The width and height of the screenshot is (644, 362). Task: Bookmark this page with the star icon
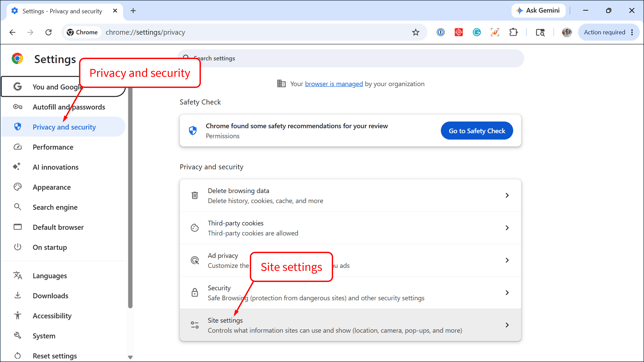point(416,32)
